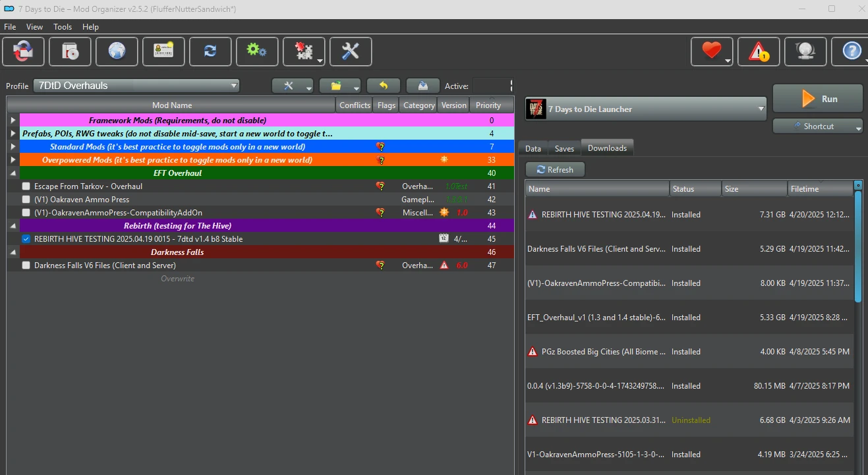Open the yellow folder dropdown button
This screenshot has height=475, width=868.
point(340,86)
